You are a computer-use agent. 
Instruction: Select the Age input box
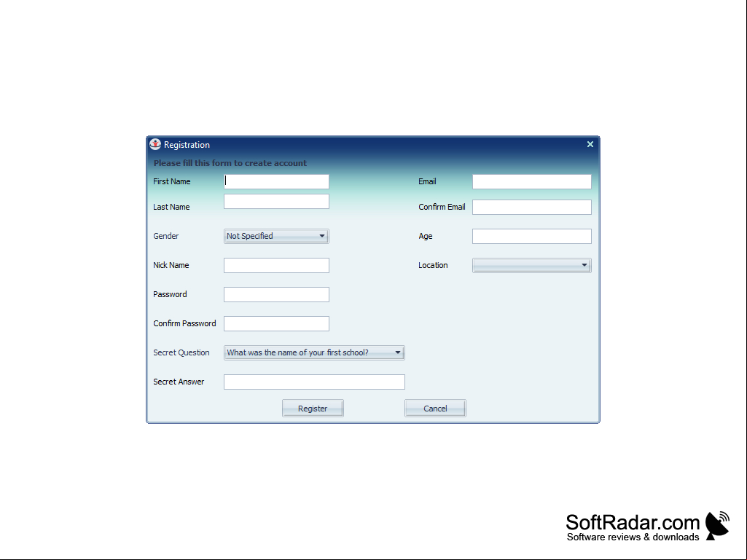532,236
